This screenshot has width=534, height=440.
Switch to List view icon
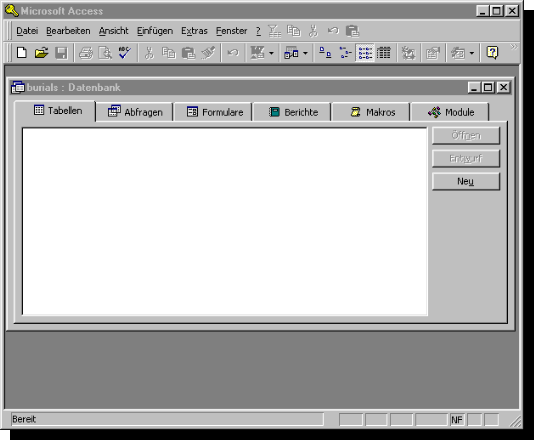point(365,53)
